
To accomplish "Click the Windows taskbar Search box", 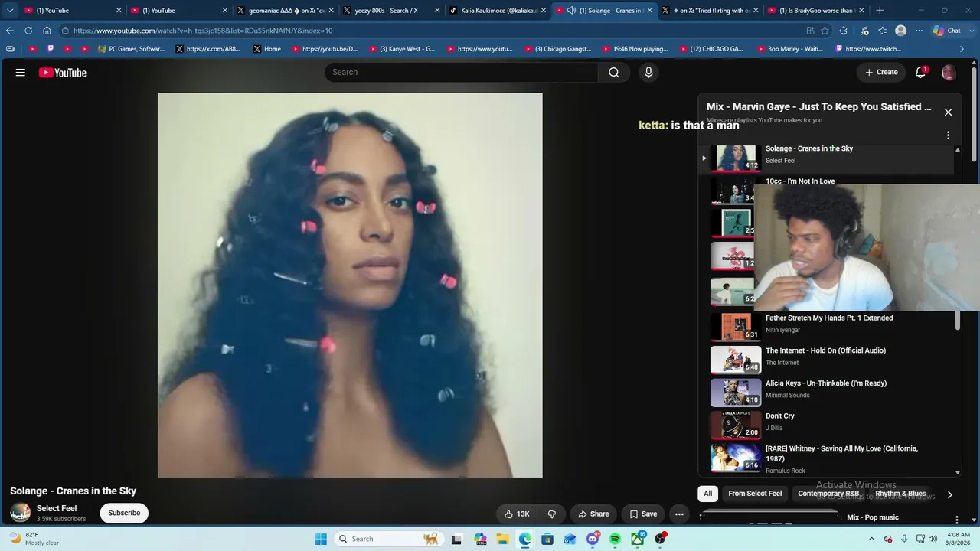I will tap(388, 539).
